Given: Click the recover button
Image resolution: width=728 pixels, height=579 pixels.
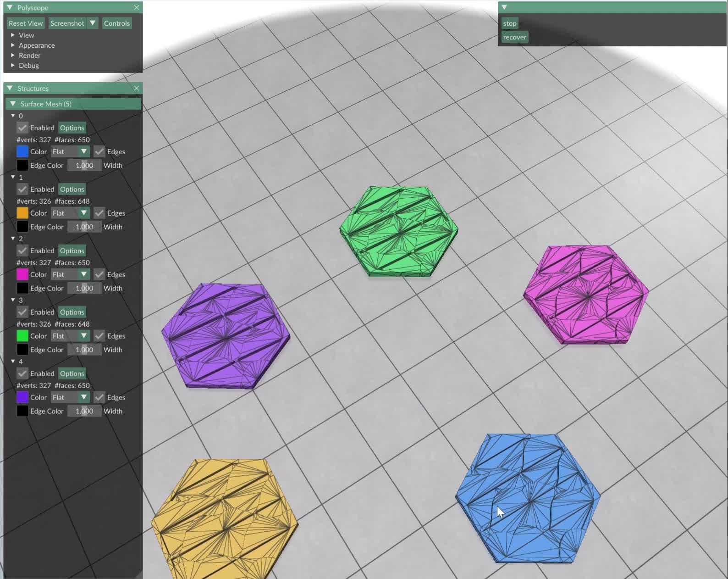Looking at the screenshot, I should pos(515,37).
